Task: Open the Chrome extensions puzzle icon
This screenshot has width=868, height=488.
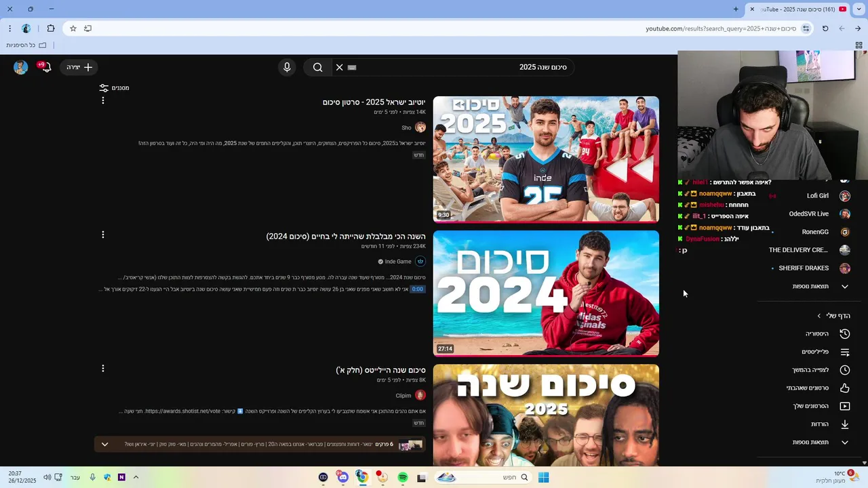Action: pyautogui.click(x=51, y=28)
